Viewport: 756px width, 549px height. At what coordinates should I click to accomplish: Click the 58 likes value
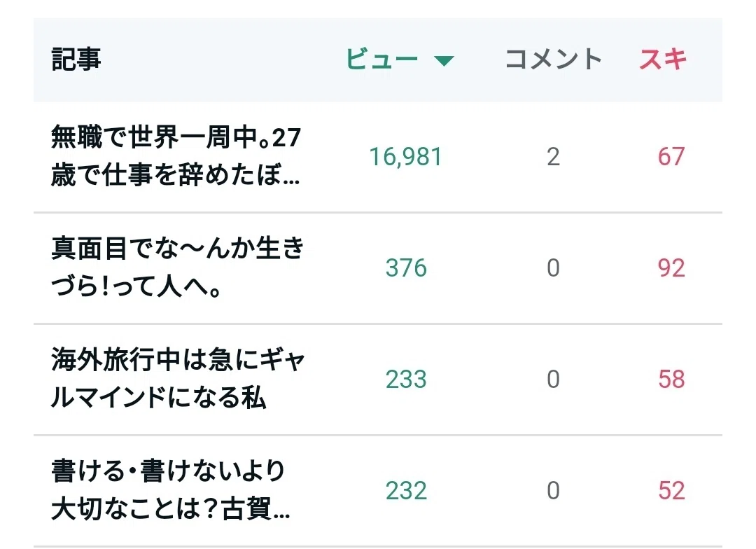click(x=671, y=380)
